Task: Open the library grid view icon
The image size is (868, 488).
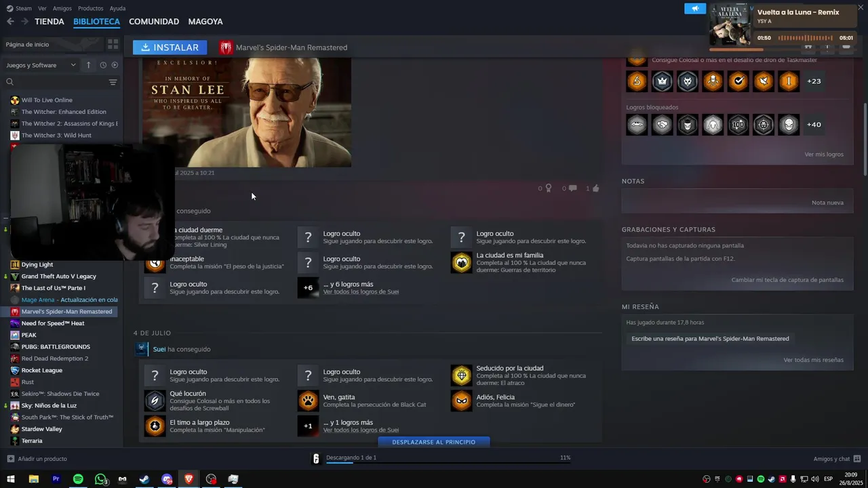Action: pos(113,44)
